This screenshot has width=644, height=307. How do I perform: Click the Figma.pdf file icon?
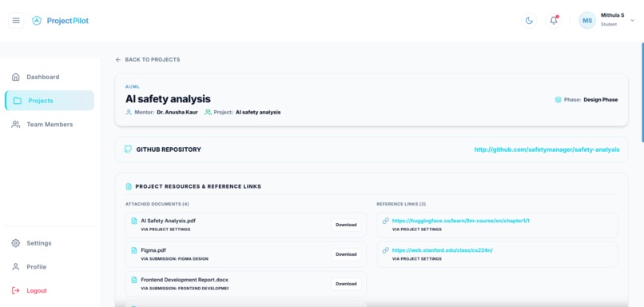click(134, 250)
